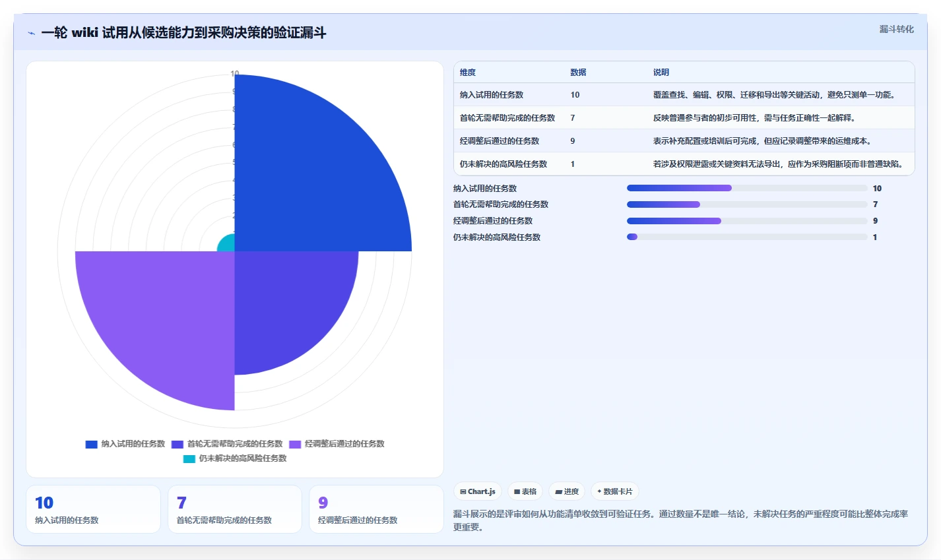Open the data card showing 10
The height and width of the screenshot is (560, 941).
pyautogui.click(x=93, y=509)
